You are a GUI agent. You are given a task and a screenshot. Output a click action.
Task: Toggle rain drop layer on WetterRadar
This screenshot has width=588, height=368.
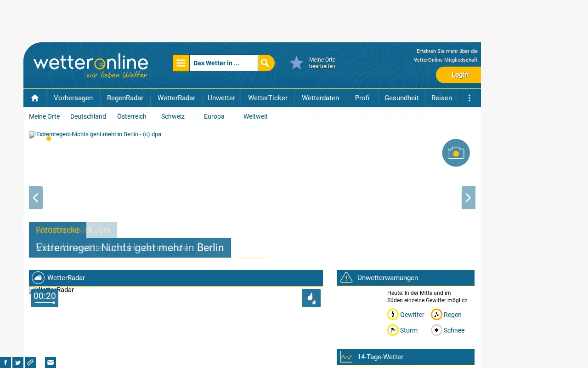pos(311,298)
